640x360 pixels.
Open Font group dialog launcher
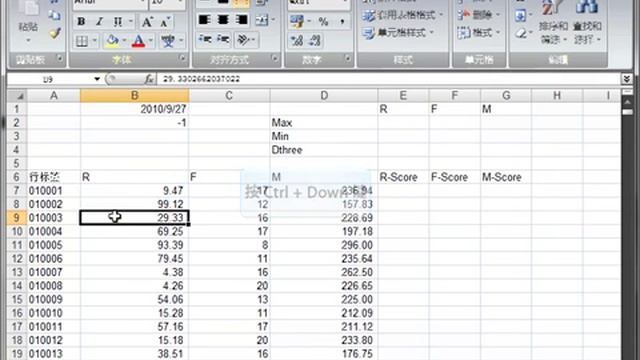(x=182, y=58)
